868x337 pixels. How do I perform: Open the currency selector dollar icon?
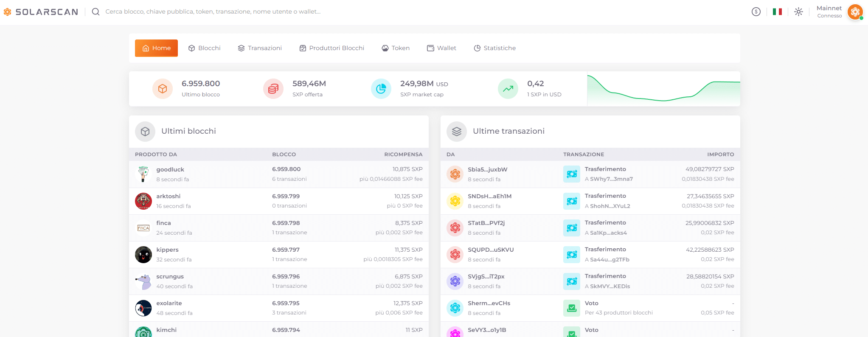(756, 12)
